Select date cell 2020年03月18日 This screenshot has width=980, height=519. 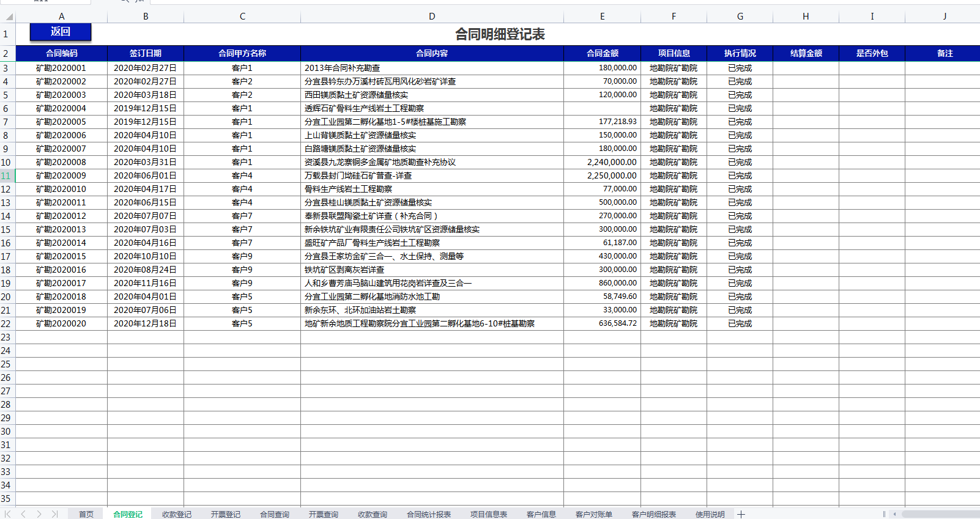tap(146, 95)
